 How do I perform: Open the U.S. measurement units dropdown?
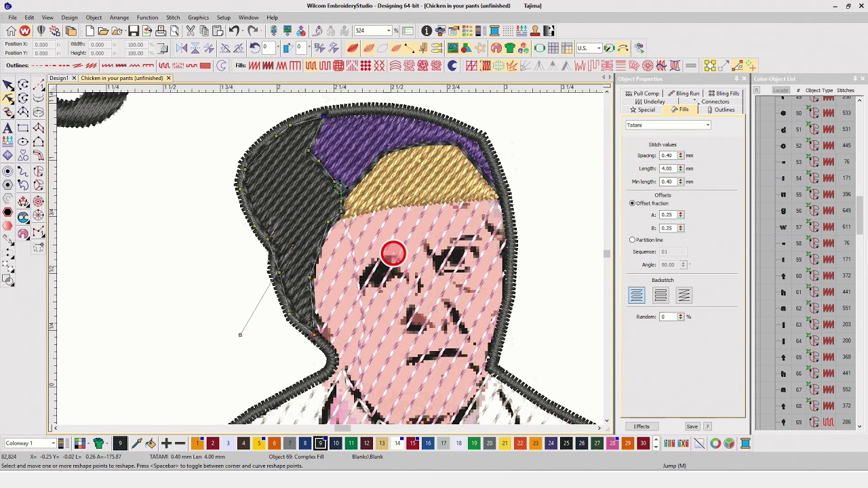pyautogui.click(x=598, y=48)
